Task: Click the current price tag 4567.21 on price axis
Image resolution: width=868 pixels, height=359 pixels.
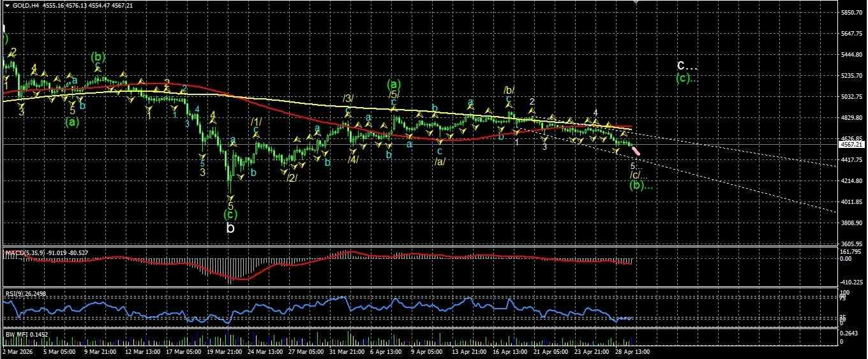Action: pyautogui.click(x=852, y=145)
